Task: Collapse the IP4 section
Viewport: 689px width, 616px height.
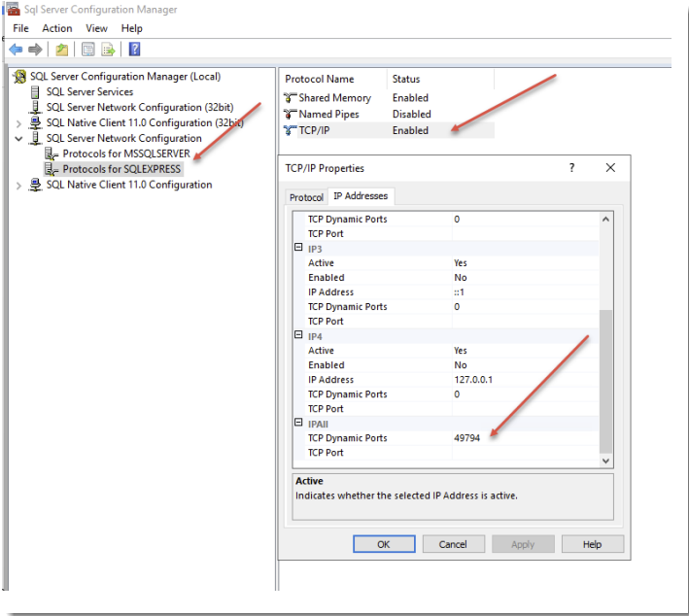Action: tap(298, 335)
